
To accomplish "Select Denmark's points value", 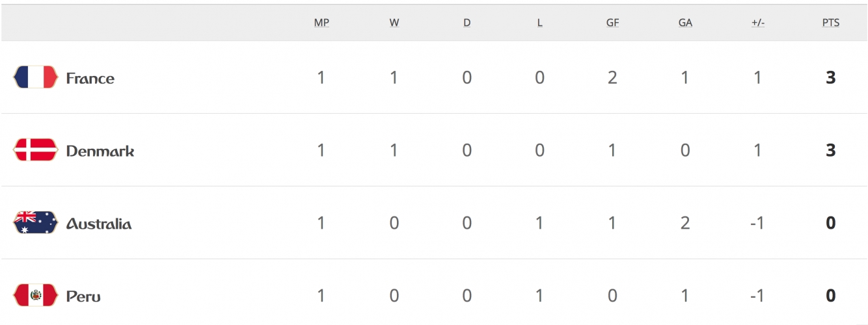I will 831,151.
